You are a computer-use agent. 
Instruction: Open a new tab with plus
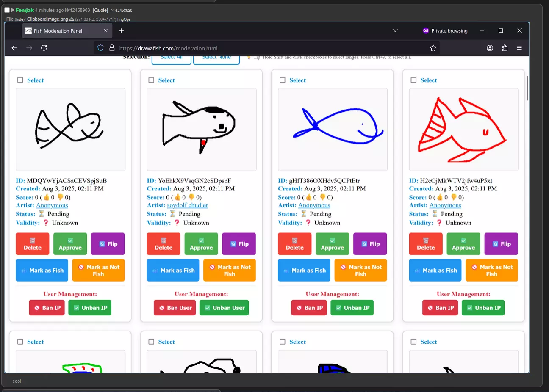tap(121, 31)
